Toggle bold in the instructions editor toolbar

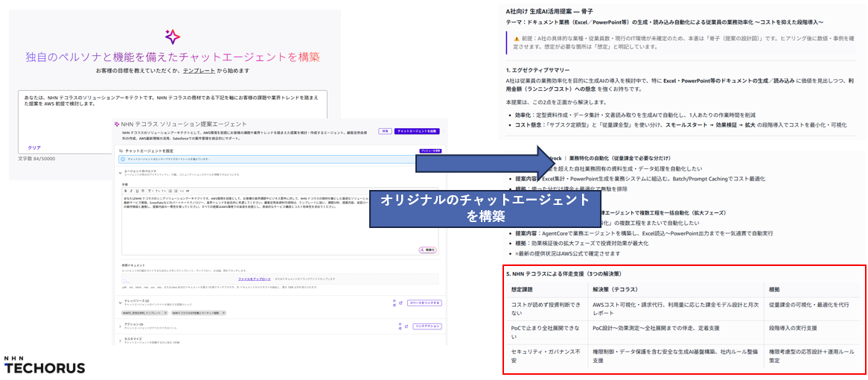point(124,191)
